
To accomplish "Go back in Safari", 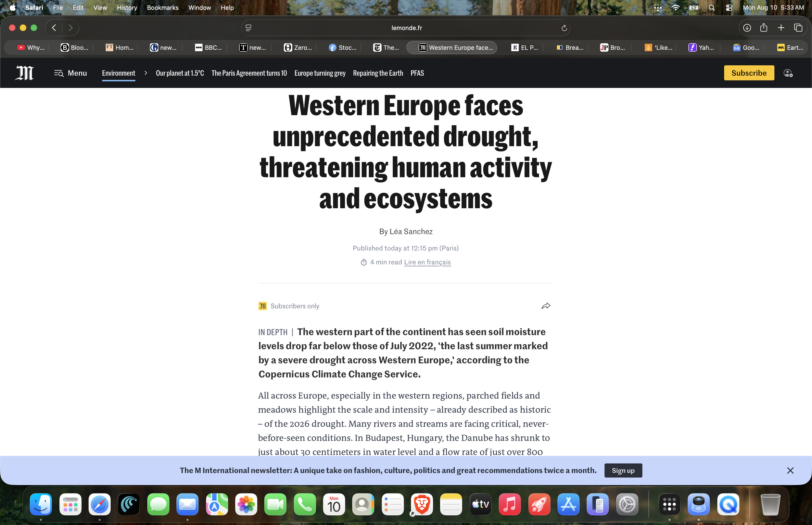I will coord(54,28).
